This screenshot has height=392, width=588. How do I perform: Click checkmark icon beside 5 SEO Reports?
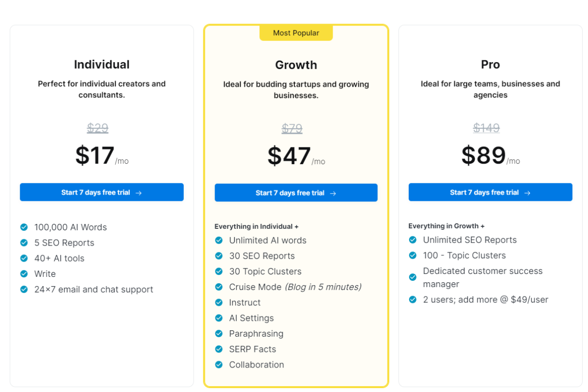coord(24,243)
